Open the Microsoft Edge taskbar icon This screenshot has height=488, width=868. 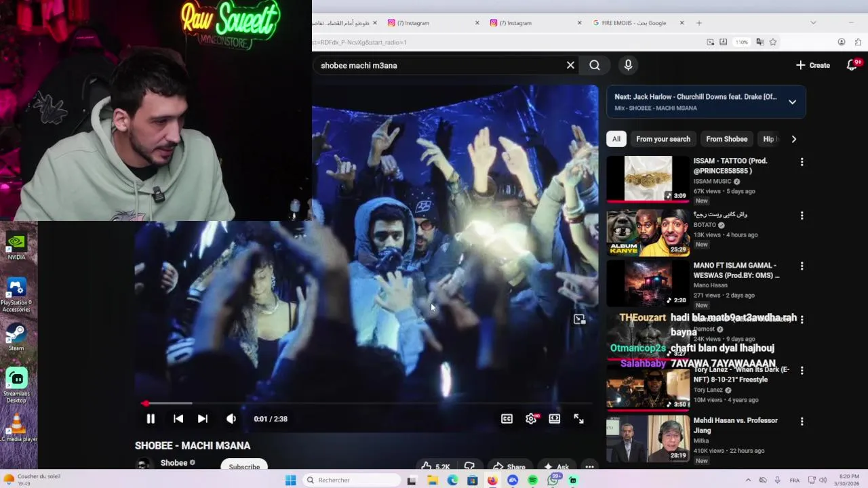coord(452,480)
